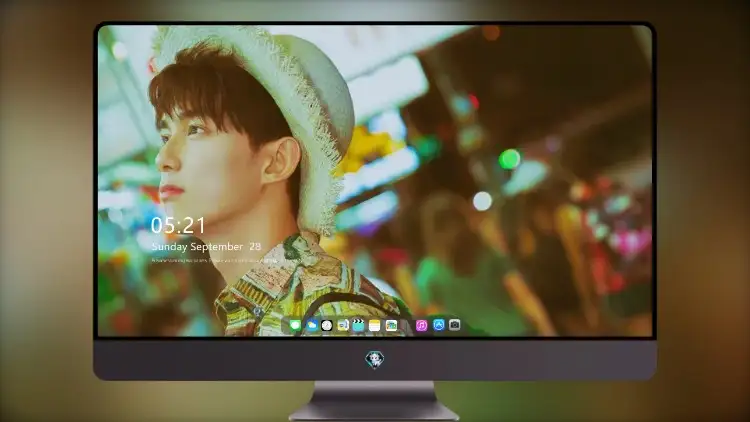Screen dimensions: 750x422
Task: Open the yellow Notes app in the dock
Action: tap(375, 325)
